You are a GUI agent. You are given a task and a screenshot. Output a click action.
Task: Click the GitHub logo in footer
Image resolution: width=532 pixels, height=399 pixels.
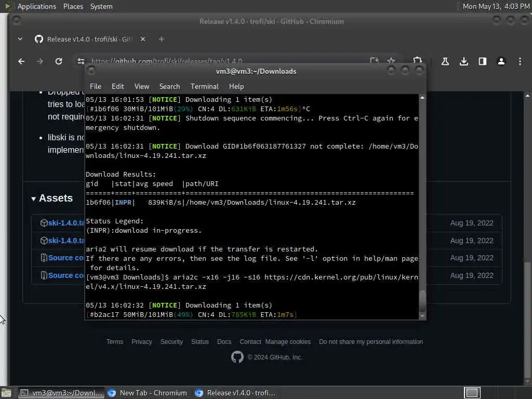[237, 357]
